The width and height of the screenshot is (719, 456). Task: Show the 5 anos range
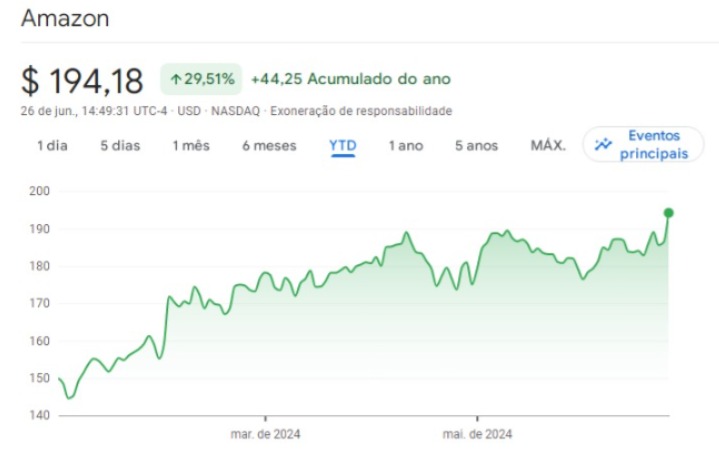476,146
